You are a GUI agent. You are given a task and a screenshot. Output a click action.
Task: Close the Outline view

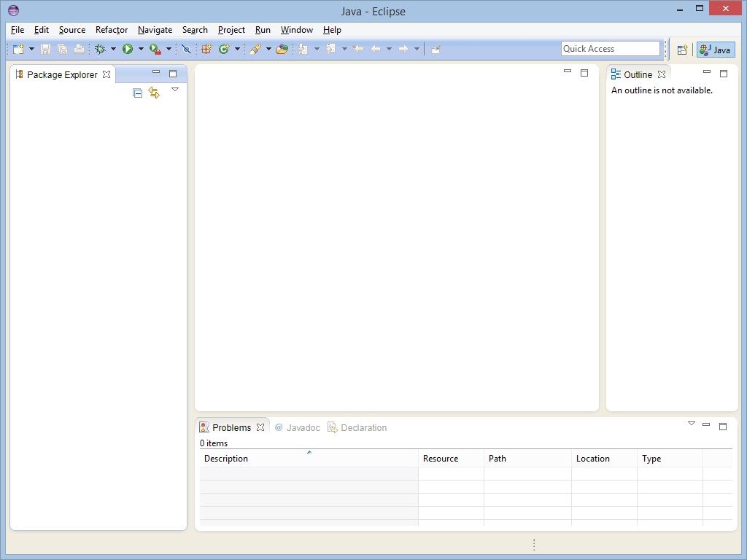(662, 75)
